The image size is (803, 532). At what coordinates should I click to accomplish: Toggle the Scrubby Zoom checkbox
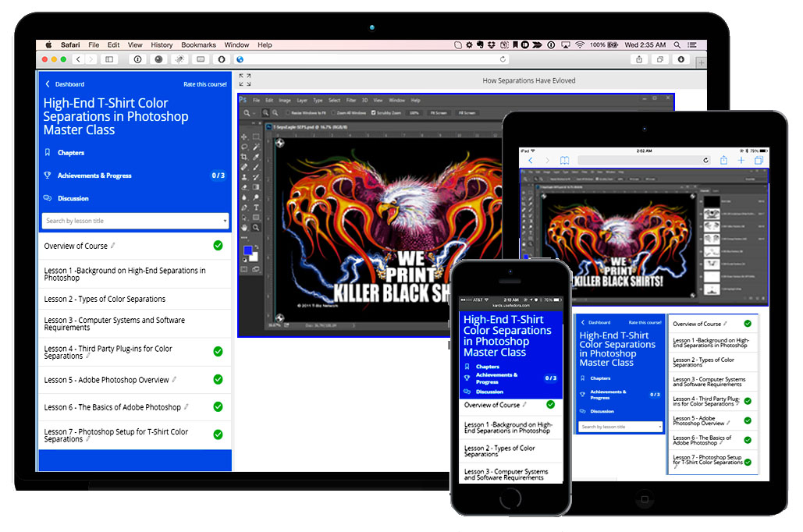click(373, 112)
